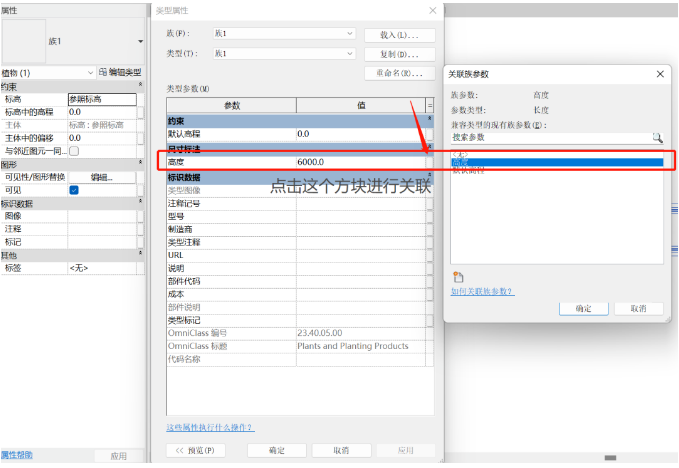
Task: Click the OmniClass 编号 value 23.40.05.00
Action: (361, 333)
